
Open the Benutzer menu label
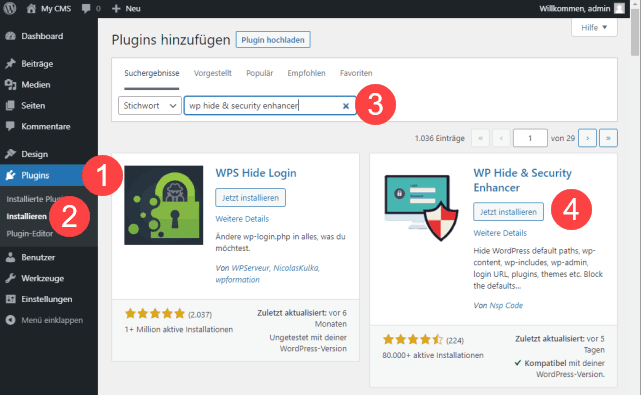point(38,257)
